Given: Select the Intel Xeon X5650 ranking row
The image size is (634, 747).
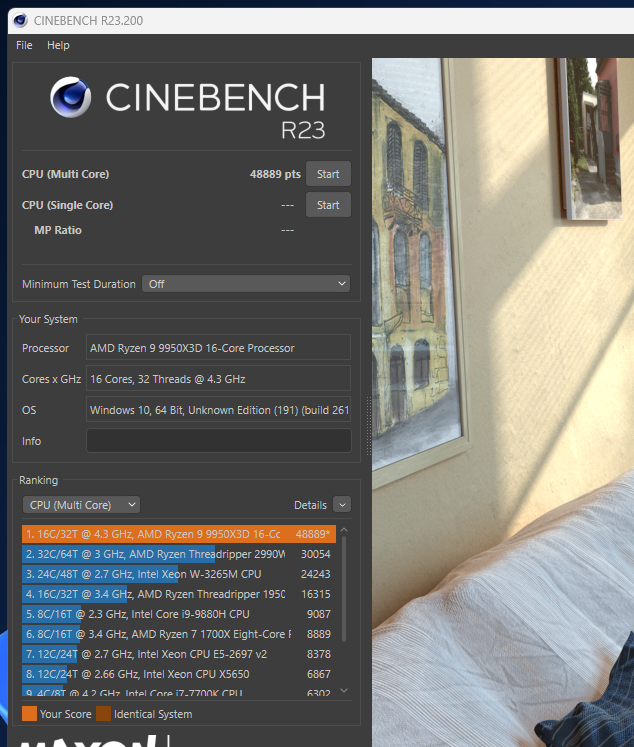Looking at the screenshot, I should pyautogui.click(x=179, y=674).
